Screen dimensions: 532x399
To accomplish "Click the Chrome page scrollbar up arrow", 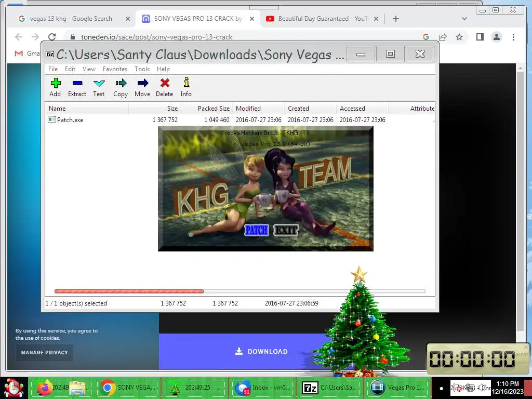I will coord(521,69).
